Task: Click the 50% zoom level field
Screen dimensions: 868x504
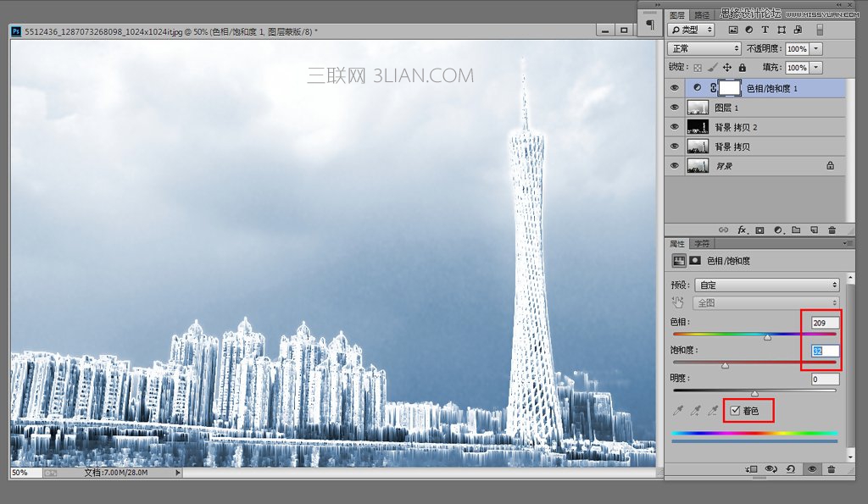Action: (26, 473)
